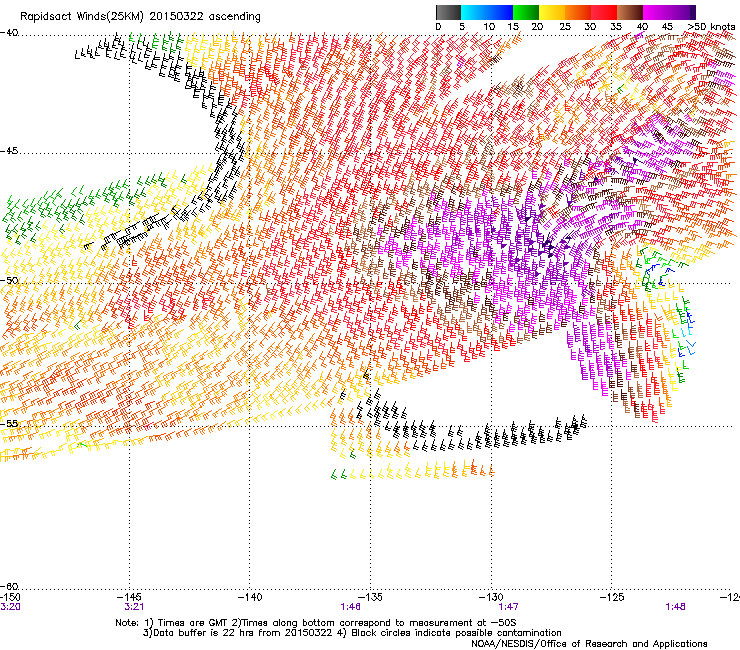The width and height of the screenshot is (740, 650).
Task: Click the 'Data buffer is 22 hrs' note line
Action: point(352,633)
